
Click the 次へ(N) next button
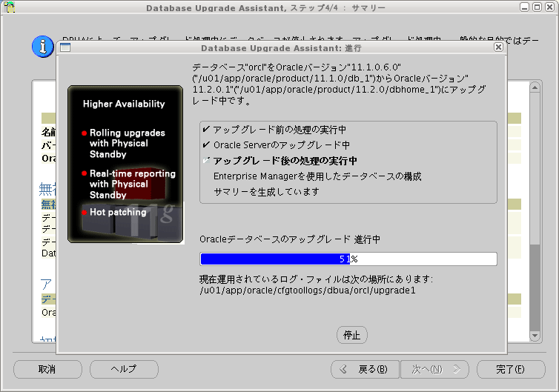pyautogui.click(x=434, y=369)
